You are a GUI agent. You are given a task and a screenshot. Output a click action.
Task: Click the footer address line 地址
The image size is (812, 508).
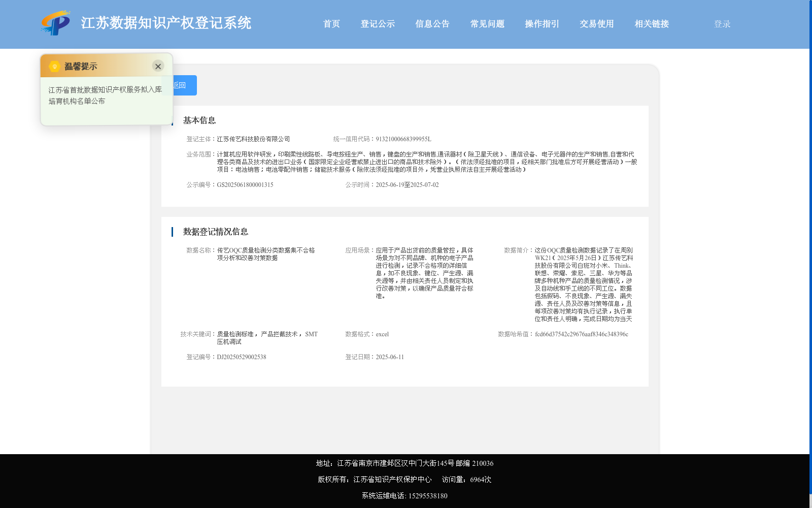[x=404, y=463]
